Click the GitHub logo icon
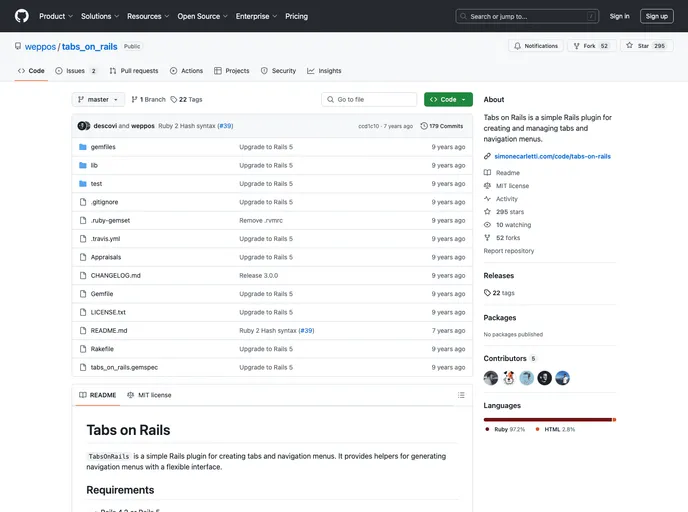 [22, 16]
